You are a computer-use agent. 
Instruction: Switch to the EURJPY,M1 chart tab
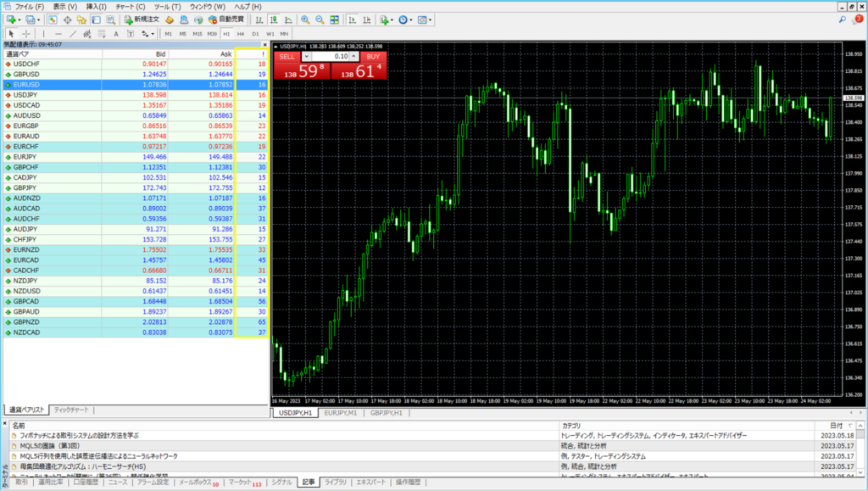342,413
